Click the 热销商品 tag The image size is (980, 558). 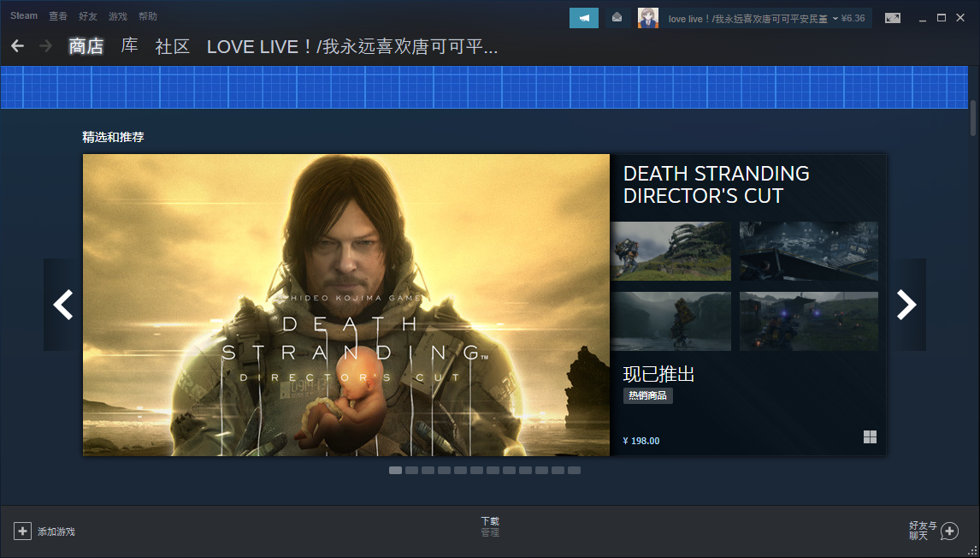tap(647, 395)
